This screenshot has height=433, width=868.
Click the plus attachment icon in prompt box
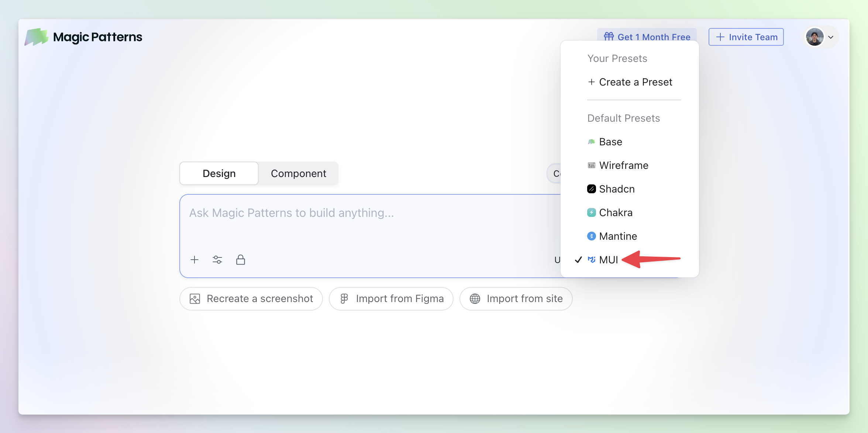pos(194,260)
